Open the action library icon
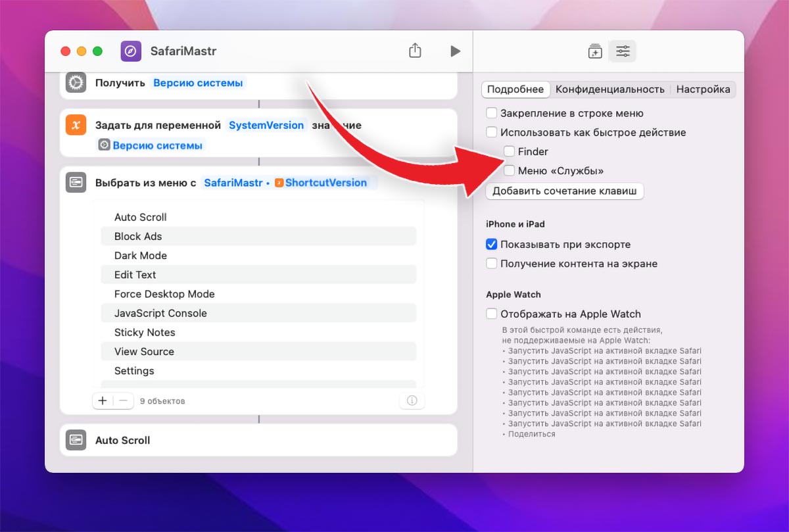This screenshot has width=789, height=532. click(594, 51)
